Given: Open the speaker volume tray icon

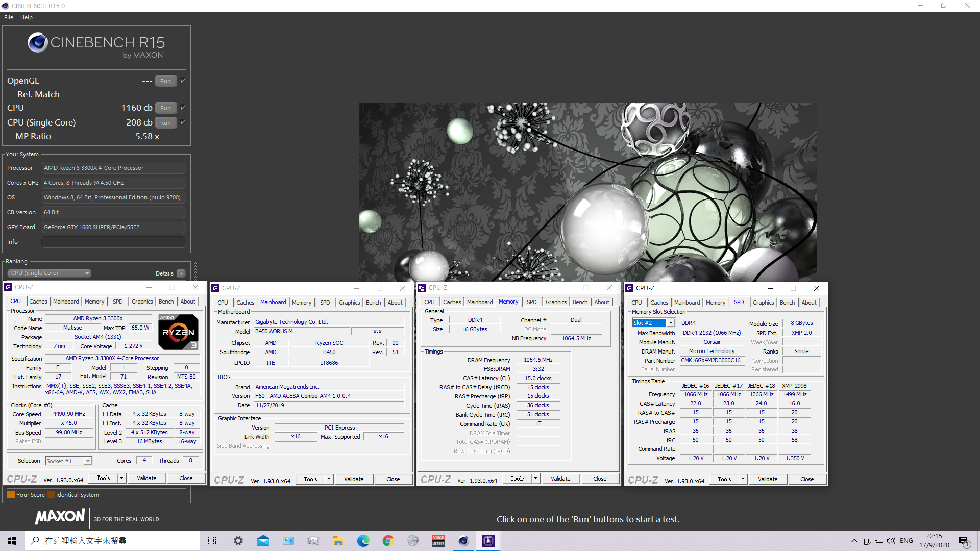Looking at the screenshot, I should click(x=891, y=541).
